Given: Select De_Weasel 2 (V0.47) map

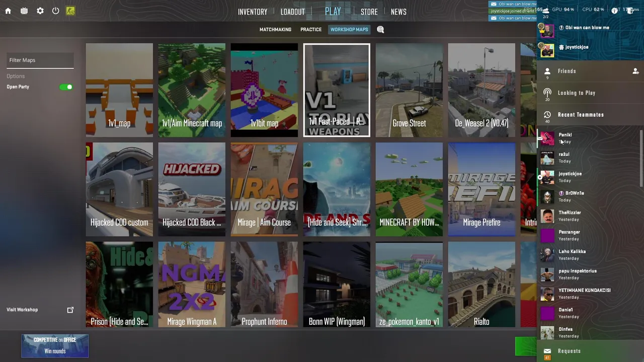Looking at the screenshot, I should [481, 90].
